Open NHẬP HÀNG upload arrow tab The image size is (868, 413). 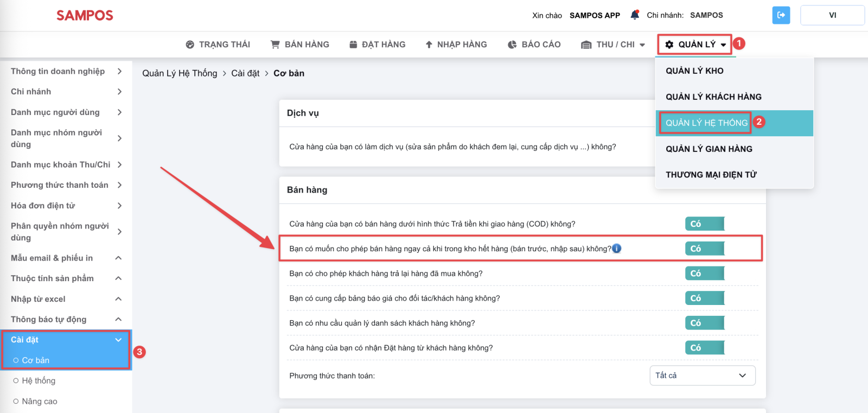click(x=456, y=45)
